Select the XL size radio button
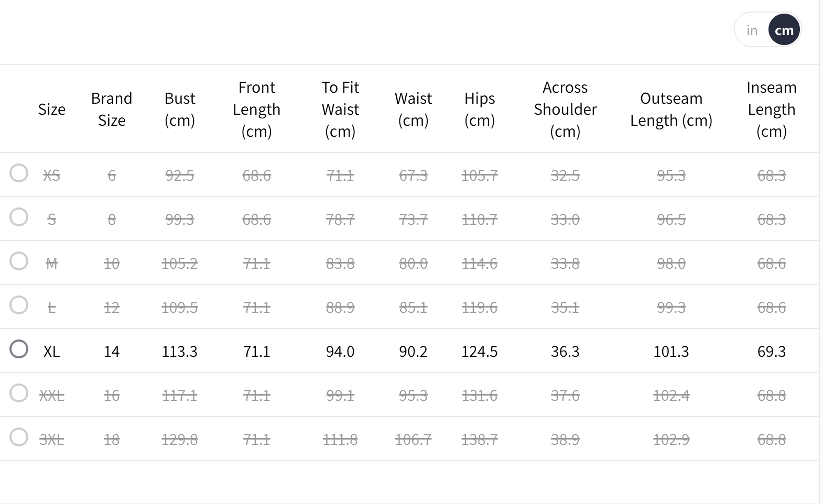The width and height of the screenshot is (823, 504). 19,349
